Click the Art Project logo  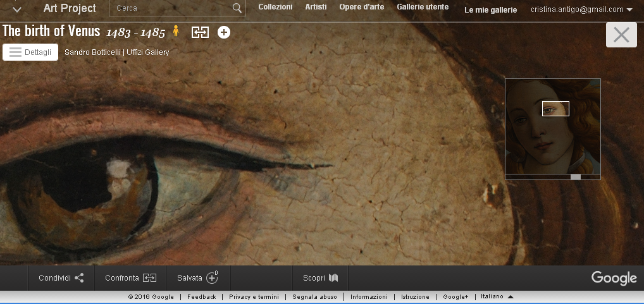point(70,8)
